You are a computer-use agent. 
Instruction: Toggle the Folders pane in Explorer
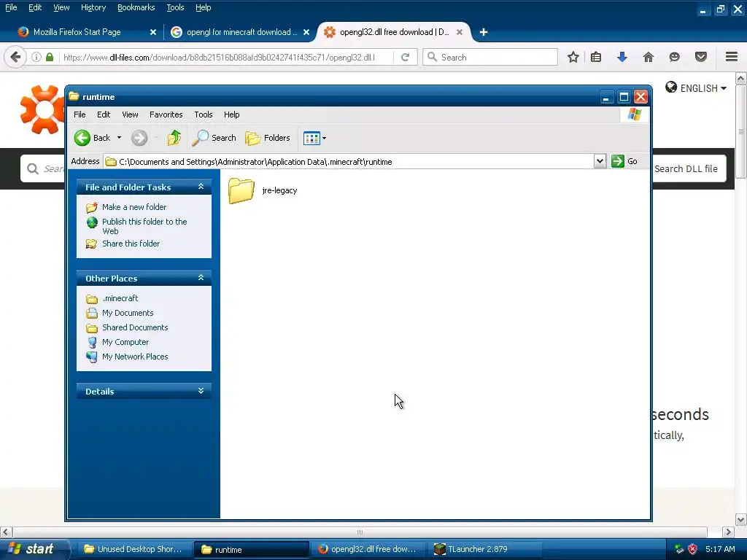pyautogui.click(x=267, y=138)
